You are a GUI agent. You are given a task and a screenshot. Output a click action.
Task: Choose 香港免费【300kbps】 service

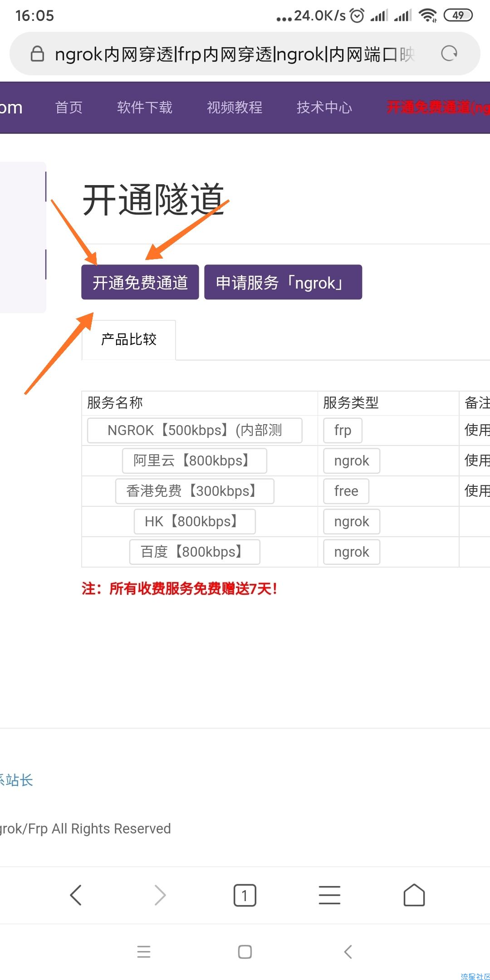[195, 491]
